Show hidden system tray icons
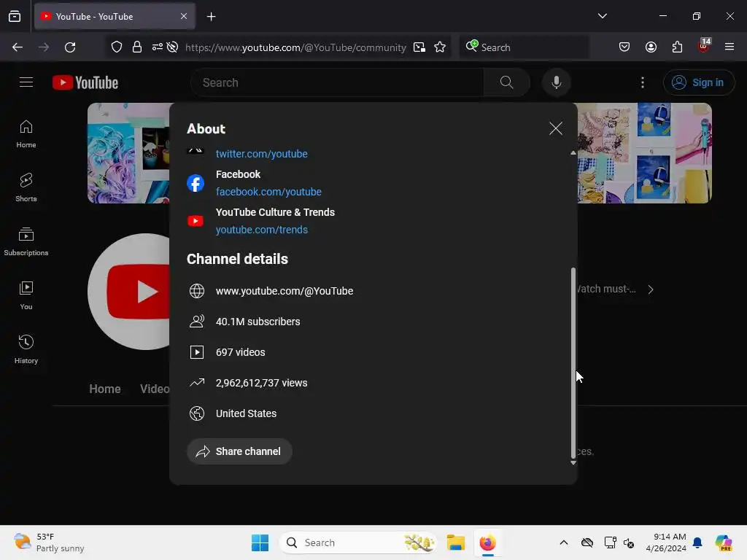The image size is (747, 560). pyautogui.click(x=564, y=542)
